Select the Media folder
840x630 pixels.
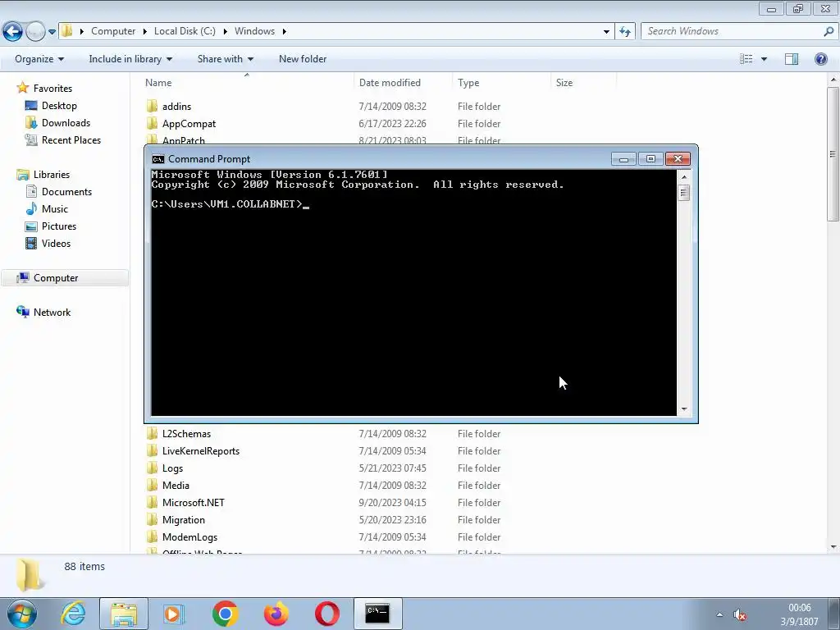tap(176, 486)
